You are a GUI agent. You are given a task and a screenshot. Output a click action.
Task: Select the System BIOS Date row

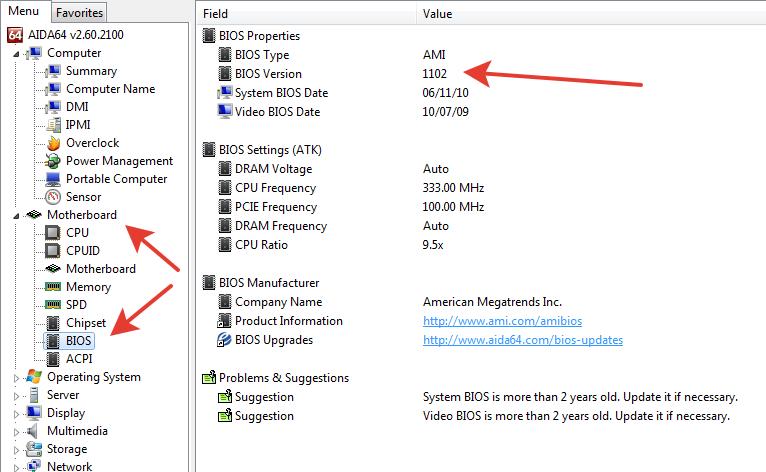[x=281, y=93]
